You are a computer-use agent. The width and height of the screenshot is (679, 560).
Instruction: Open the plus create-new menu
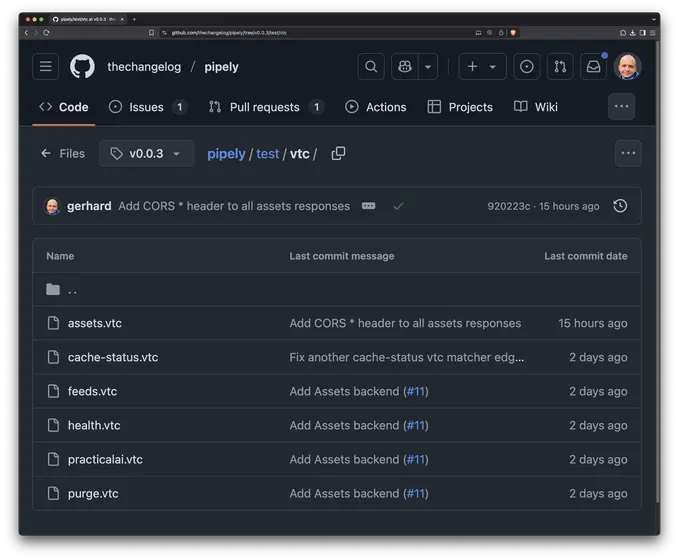pyautogui.click(x=482, y=67)
